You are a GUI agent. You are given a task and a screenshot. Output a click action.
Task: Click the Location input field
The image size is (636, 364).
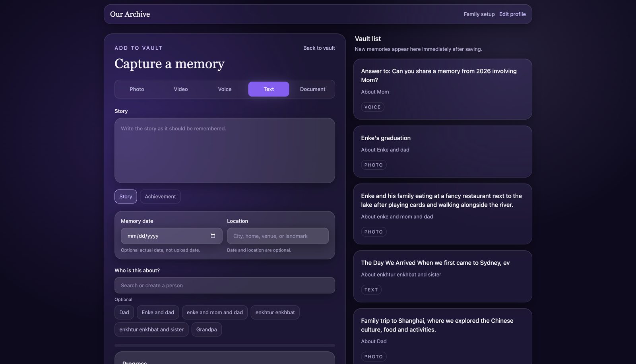tap(278, 236)
